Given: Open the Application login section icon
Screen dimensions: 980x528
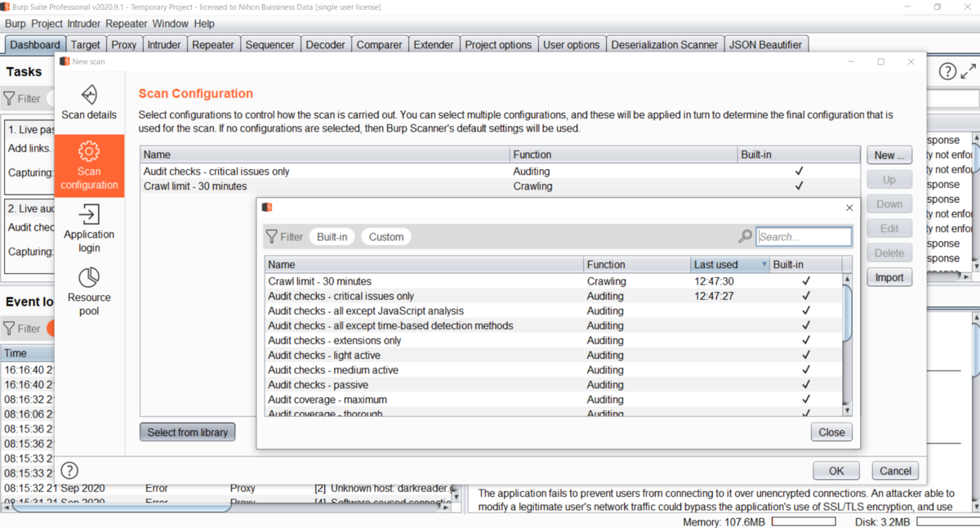Looking at the screenshot, I should [x=89, y=214].
